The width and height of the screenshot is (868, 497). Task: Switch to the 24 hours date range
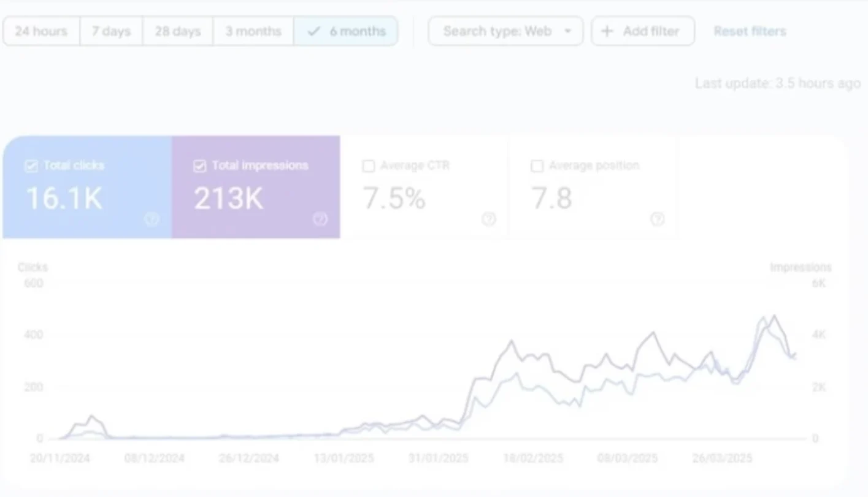40,31
